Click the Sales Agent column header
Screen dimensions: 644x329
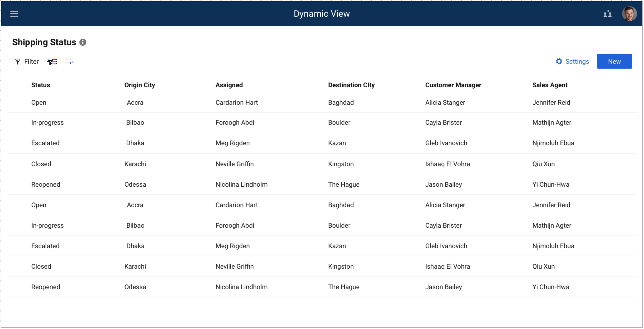tap(549, 85)
